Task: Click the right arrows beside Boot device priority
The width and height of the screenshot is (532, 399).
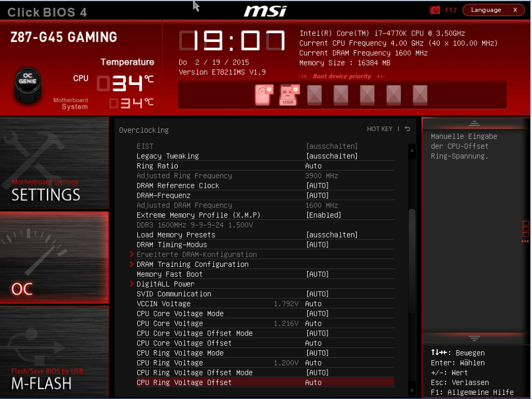Action: [x=382, y=77]
